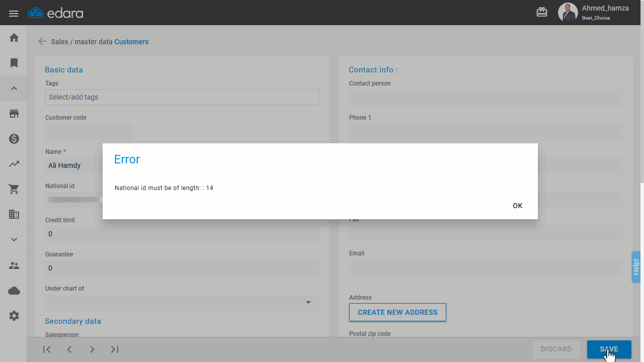Open the Under chart of dropdown
The height and width of the screenshot is (362, 644).
tap(182, 302)
